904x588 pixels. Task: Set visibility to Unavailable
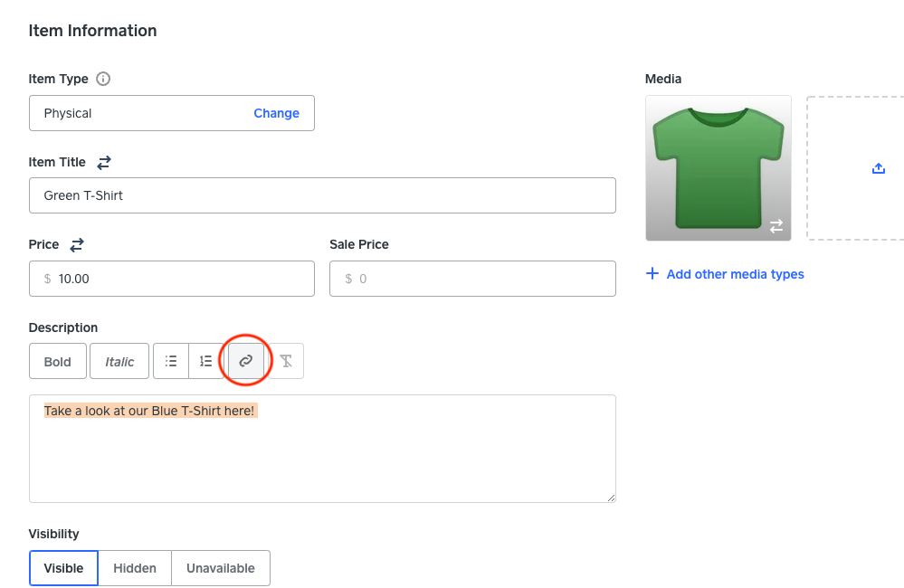coord(221,568)
